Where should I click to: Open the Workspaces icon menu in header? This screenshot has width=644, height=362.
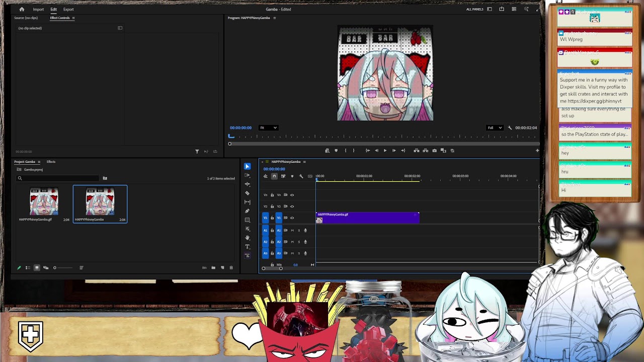(x=490, y=9)
